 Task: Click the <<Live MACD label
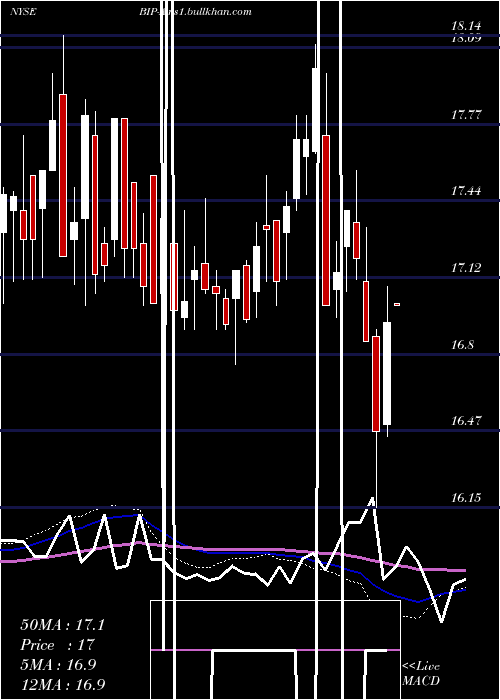click(x=421, y=673)
